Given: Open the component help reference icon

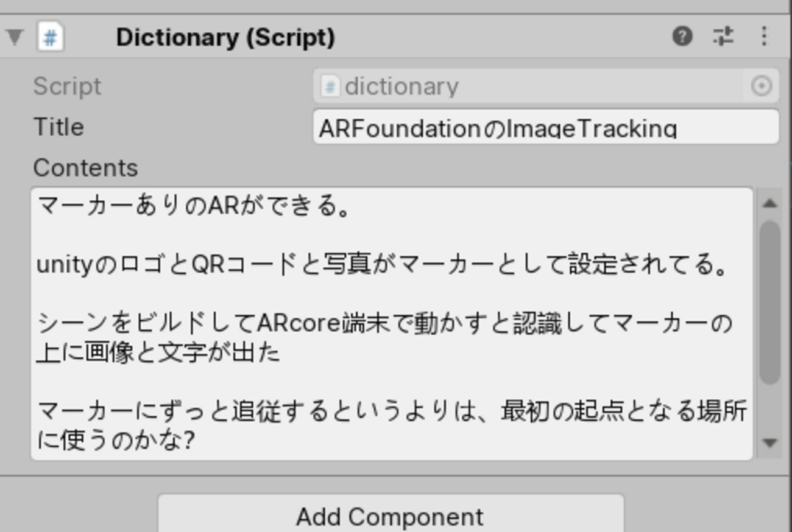Looking at the screenshot, I should coord(682,37).
